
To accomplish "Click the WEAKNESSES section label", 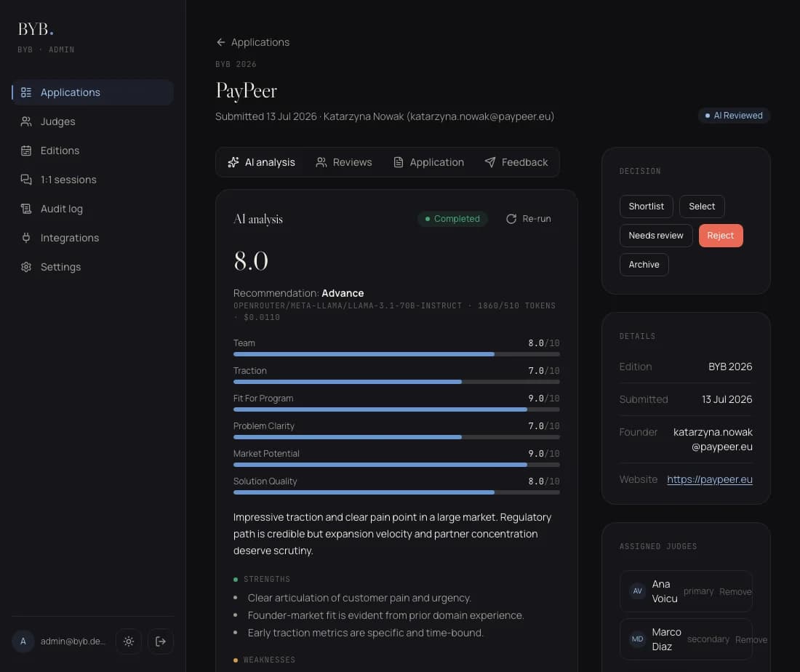I will coord(269,660).
